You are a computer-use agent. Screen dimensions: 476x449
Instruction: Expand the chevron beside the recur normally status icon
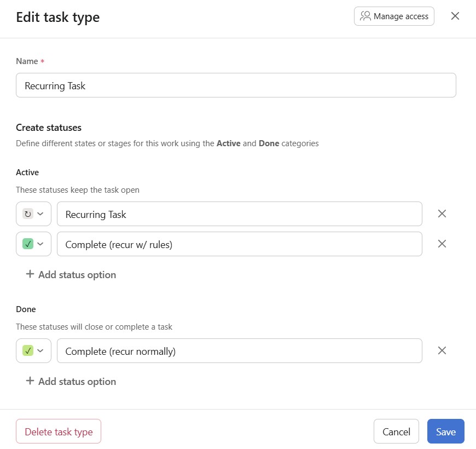(x=40, y=351)
